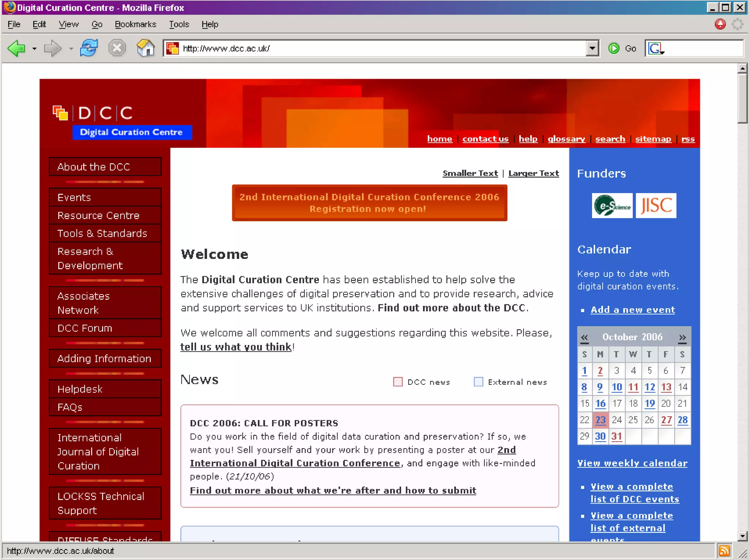Click the RSS feed icon in status bar
Screen dimensions: 749x560
pyautogui.click(x=724, y=550)
